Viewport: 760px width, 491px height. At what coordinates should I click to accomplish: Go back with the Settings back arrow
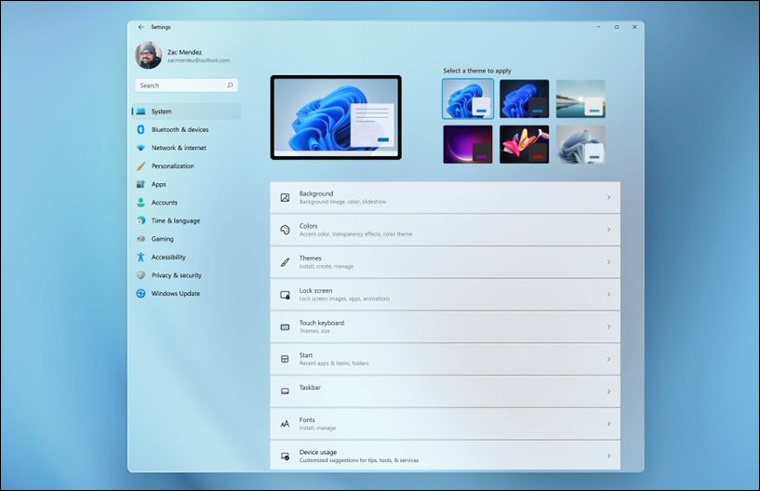click(141, 27)
